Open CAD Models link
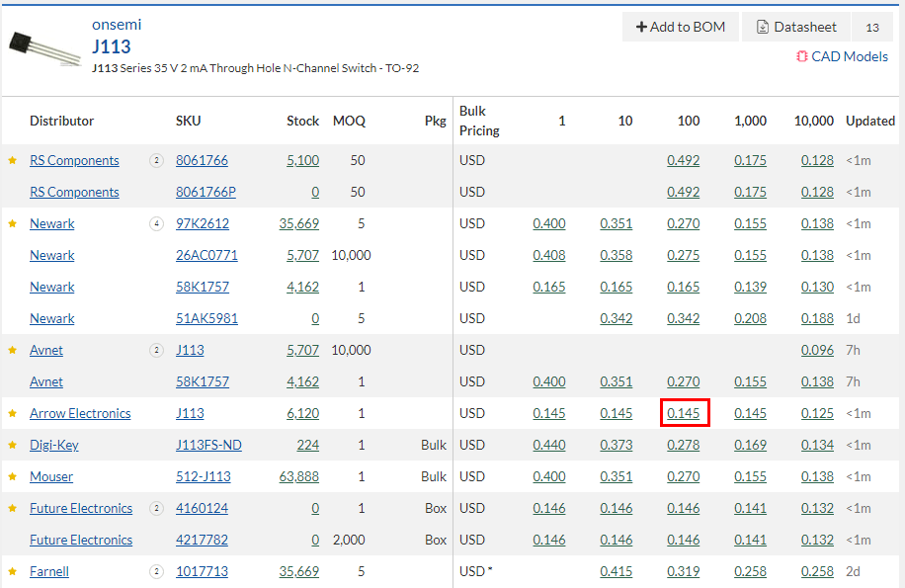Image resolution: width=905 pixels, height=588 pixels. point(842,56)
